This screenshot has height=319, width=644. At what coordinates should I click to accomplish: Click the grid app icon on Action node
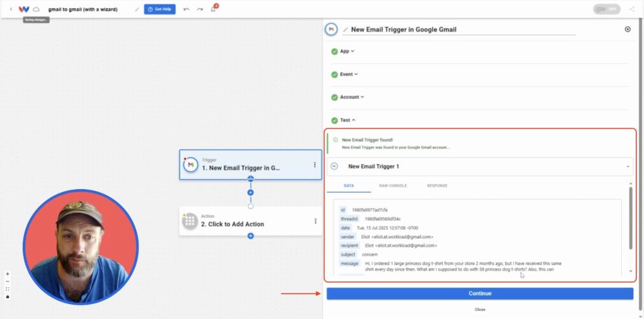[190, 221]
